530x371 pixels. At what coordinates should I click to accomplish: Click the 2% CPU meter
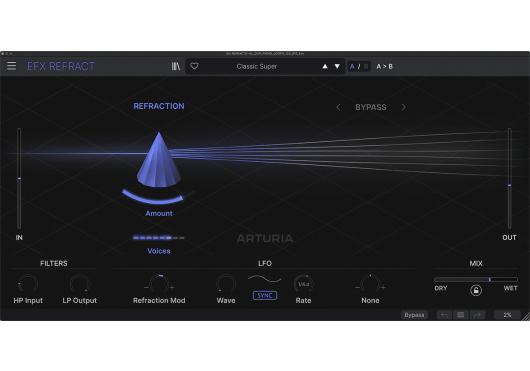507,315
